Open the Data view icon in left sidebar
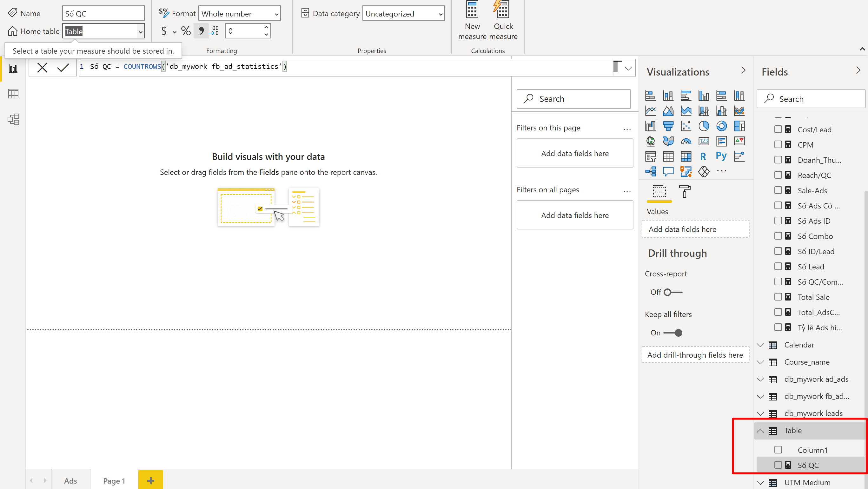The width and height of the screenshot is (868, 489). click(x=13, y=94)
